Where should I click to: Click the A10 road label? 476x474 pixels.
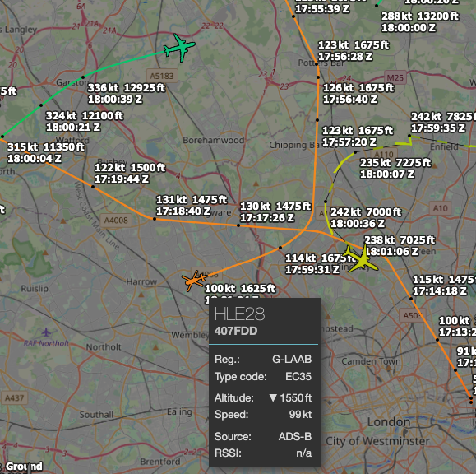(x=440, y=208)
